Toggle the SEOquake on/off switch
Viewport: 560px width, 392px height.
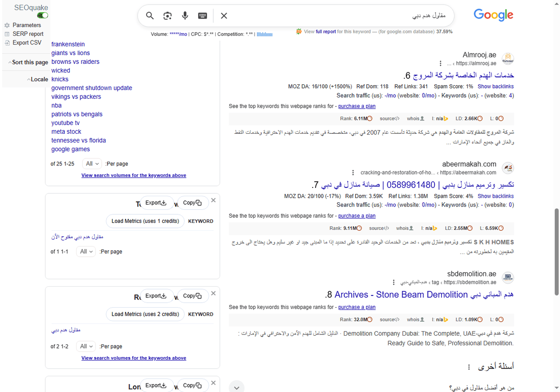(x=42, y=15)
